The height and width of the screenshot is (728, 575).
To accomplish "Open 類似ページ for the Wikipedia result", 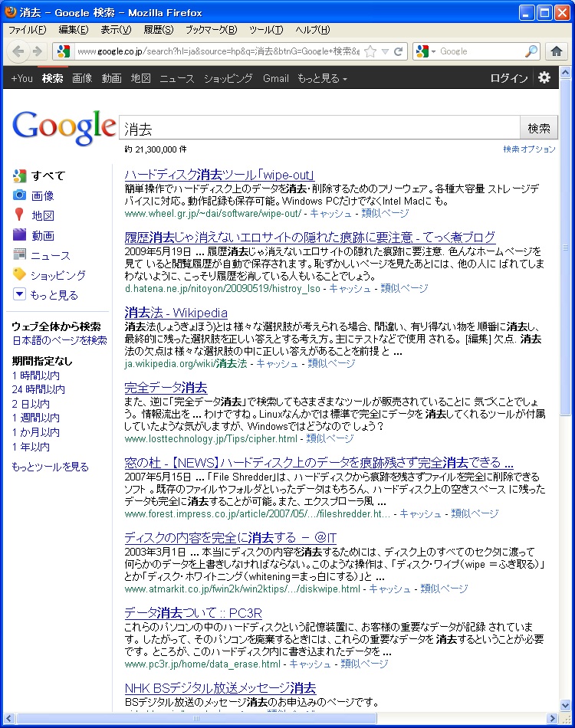I will point(331,363).
